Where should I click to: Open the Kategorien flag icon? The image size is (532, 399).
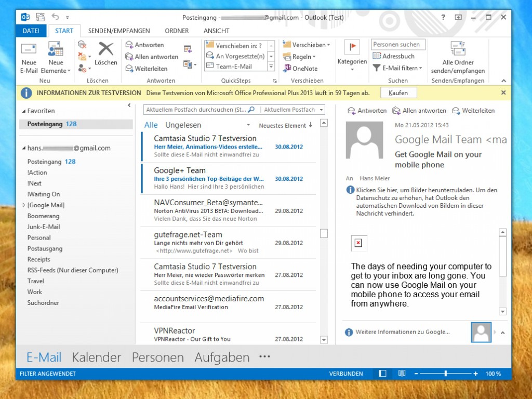tap(352, 47)
